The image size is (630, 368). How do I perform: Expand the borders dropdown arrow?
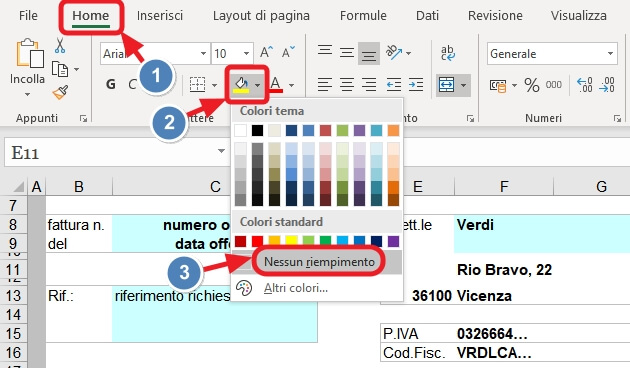[x=215, y=85]
